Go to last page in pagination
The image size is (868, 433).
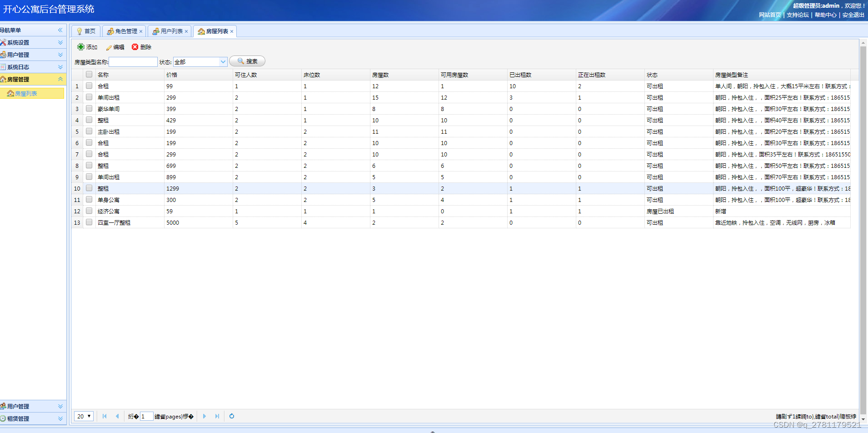217,416
